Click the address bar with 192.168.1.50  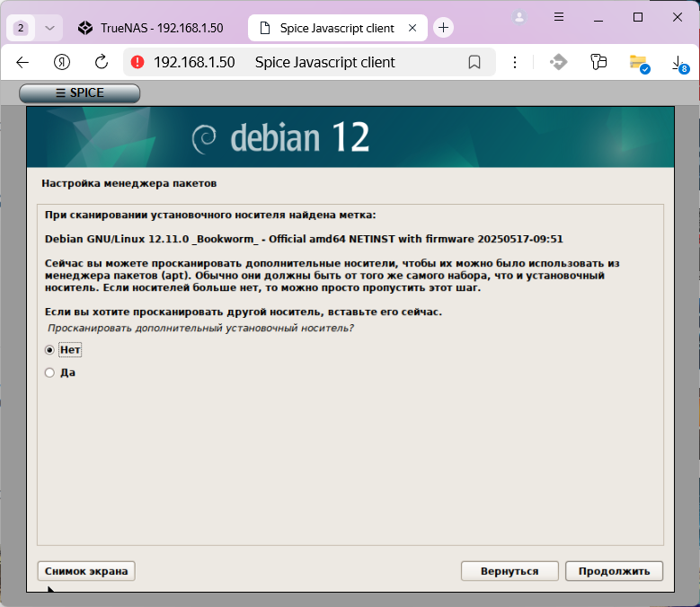[309, 63]
